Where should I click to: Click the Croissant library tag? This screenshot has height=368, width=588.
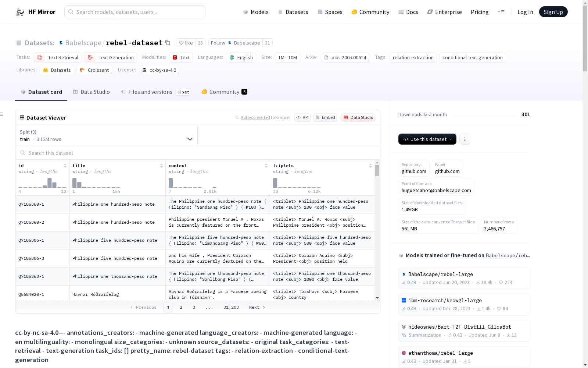point(94,70)
